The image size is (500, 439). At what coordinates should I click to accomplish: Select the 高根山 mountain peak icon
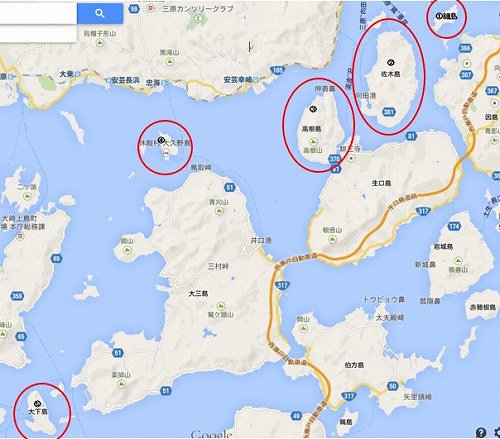pyautogui.click(x=313, y=141)
